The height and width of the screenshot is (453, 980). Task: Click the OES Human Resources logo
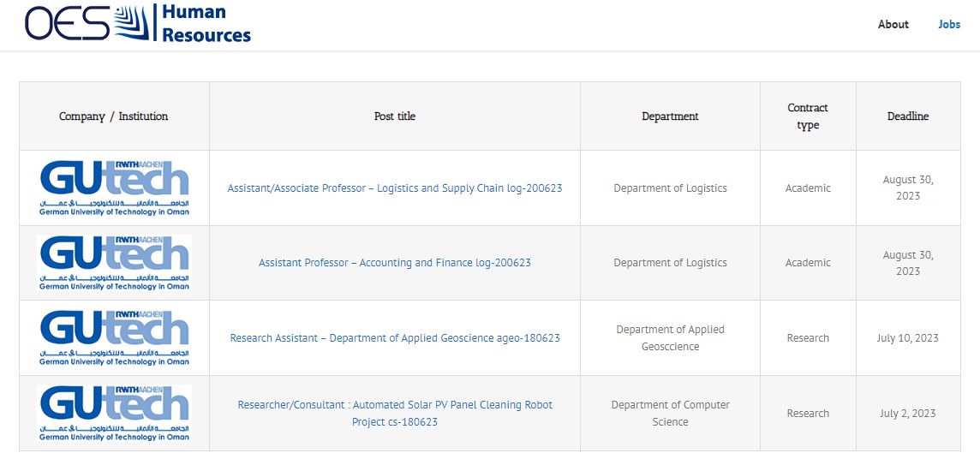click(138, 23)
